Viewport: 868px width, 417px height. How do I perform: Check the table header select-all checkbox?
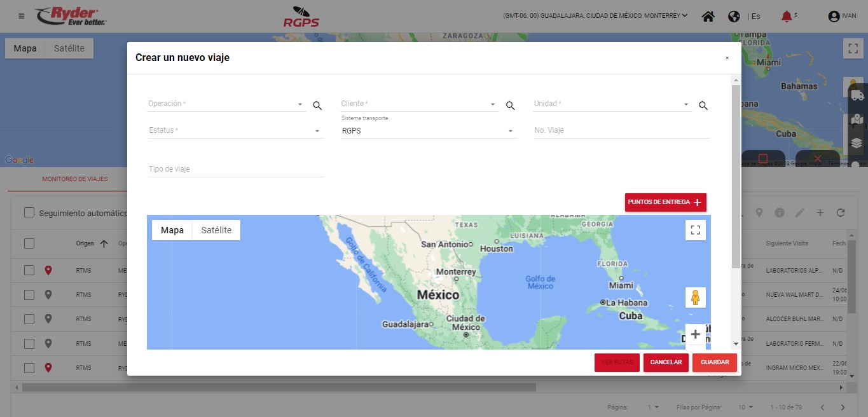[29, 243]
